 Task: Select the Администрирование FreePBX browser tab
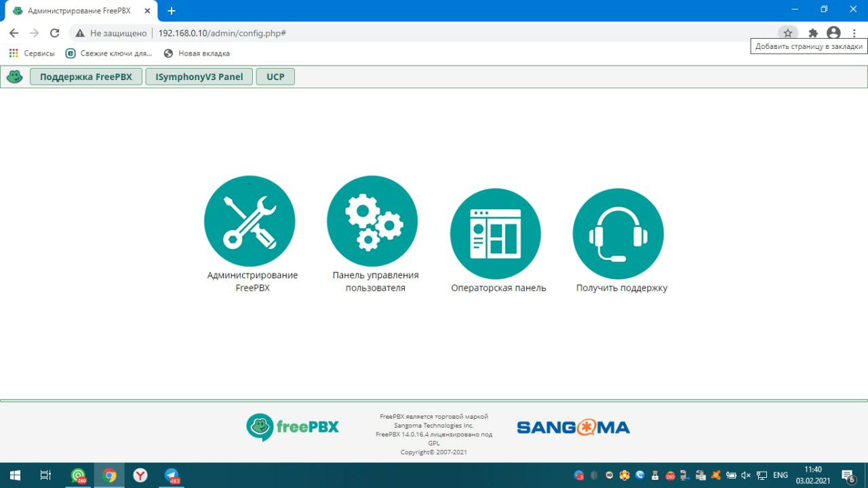[x=81, y=12]
